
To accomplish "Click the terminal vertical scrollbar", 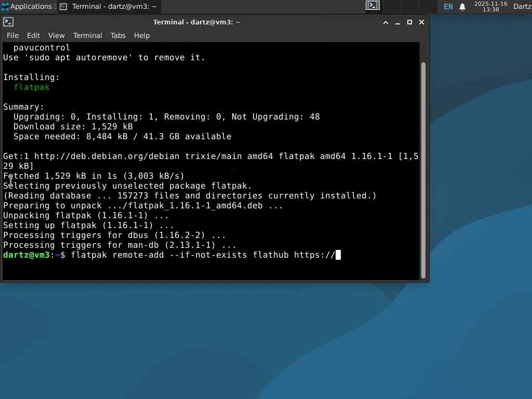I will [x=423, y=170].
